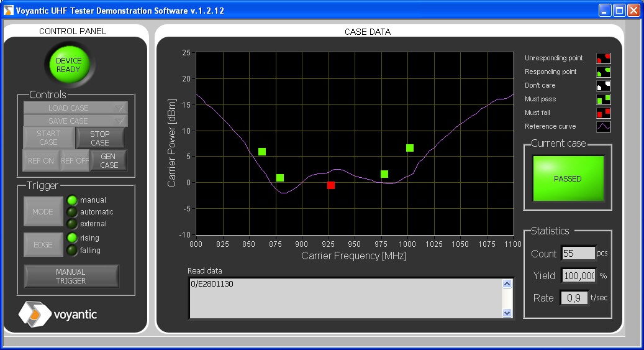Click the green DEVICE READY indicator
Viewport: 644px width, 350px height.
(69, 65)
